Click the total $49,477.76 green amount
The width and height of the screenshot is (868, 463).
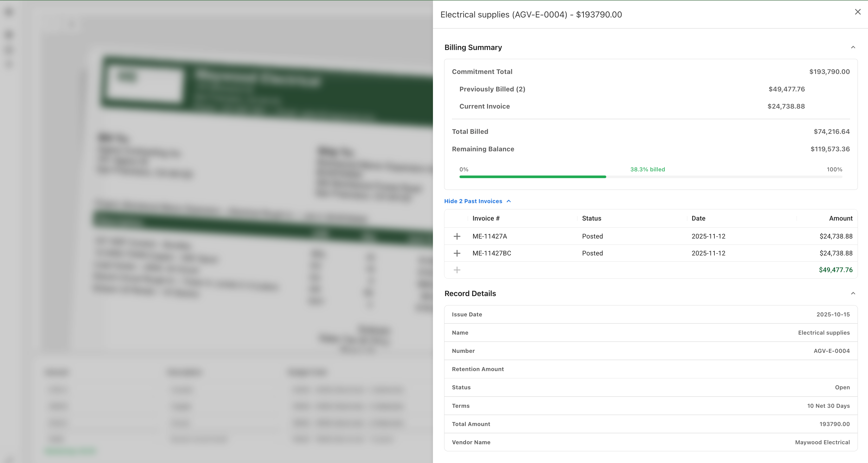pyautogui.click(x=835, y=270)
